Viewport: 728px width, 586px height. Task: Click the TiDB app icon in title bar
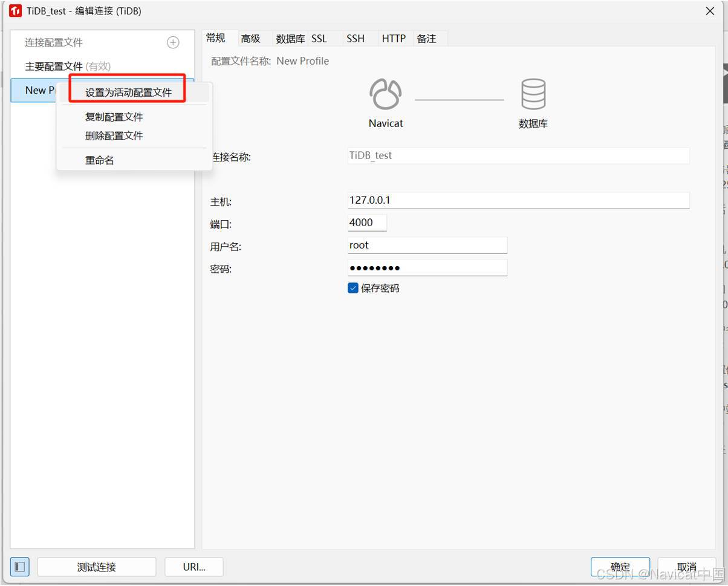pyautogui.click(x=15, y=11)
